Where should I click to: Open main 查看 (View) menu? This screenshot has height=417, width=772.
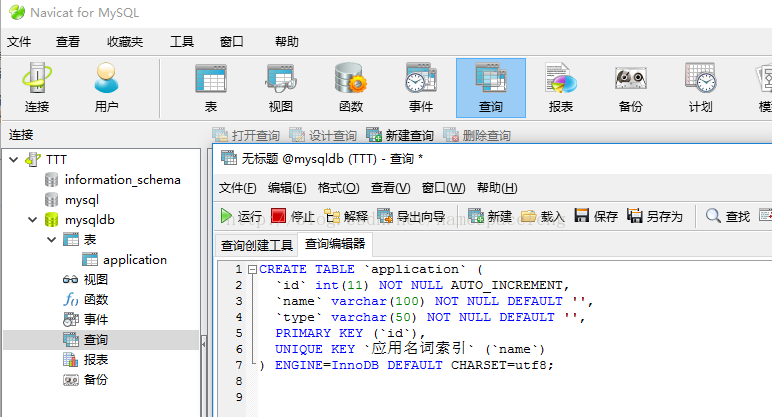click(67, 42)
